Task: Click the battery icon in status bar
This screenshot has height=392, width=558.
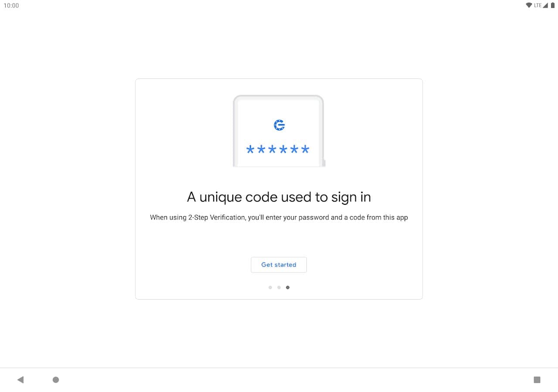Action: pyautogui.click(x=552, y=5)
